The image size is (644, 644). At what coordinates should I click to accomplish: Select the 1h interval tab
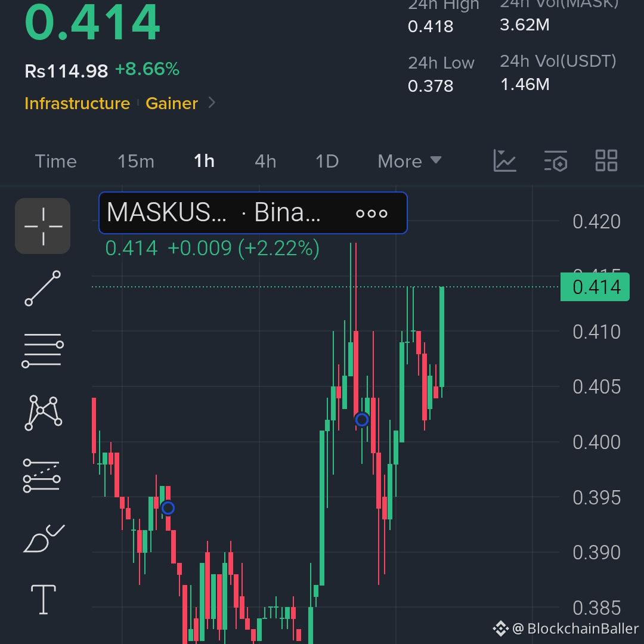(204, 161)
